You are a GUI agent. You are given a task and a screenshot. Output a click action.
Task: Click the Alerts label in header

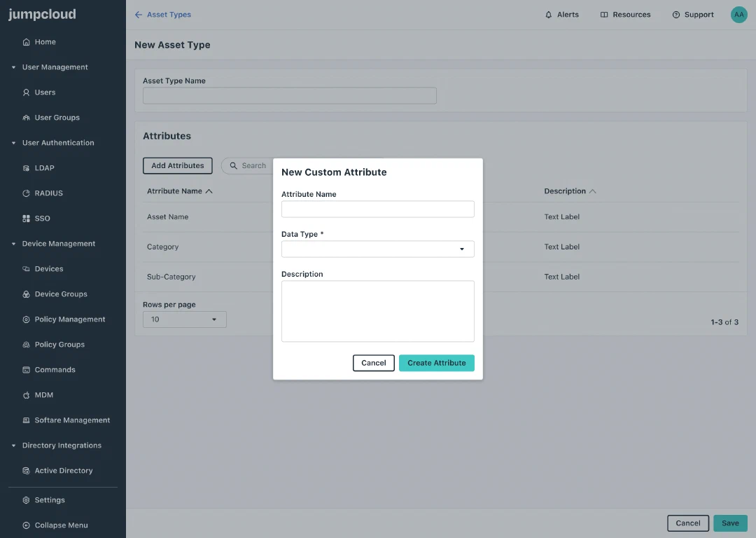point(568,15)
